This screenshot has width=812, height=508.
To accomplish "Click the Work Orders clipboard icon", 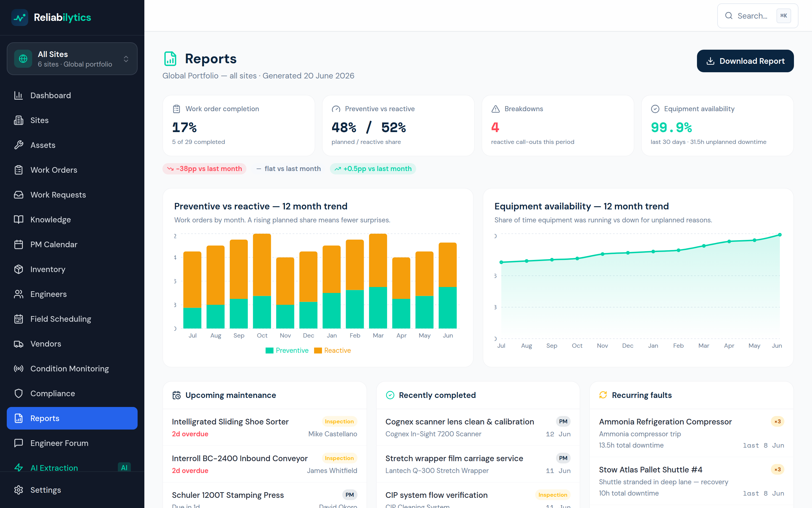I will click(18, 170).
